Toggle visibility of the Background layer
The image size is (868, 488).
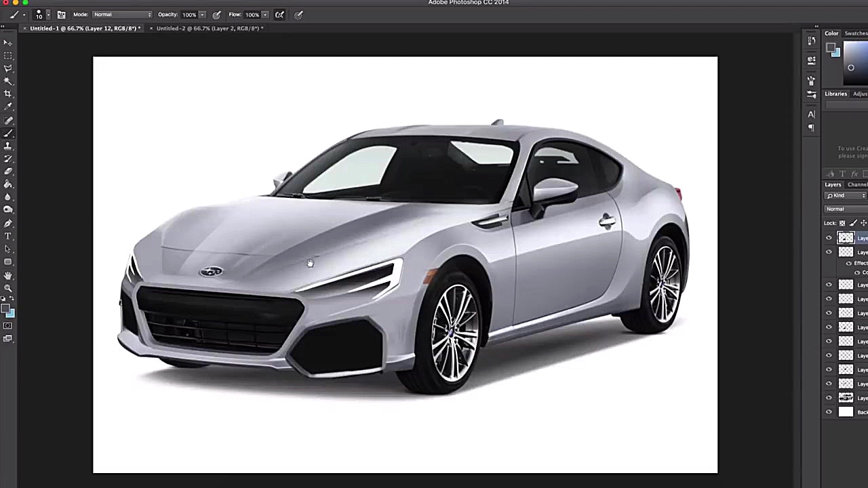point(829,411)
